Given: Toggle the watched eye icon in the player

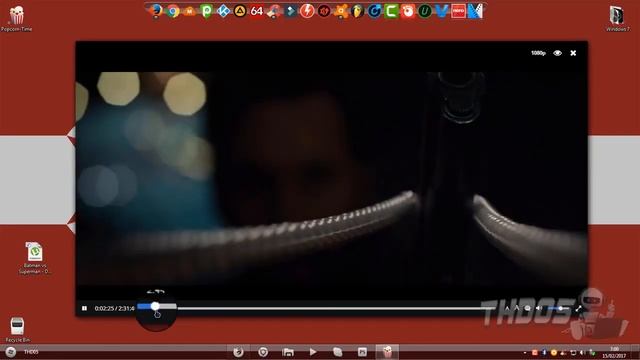Looking at the screenshot, I should pyautogui.click(x=557, y=53).
